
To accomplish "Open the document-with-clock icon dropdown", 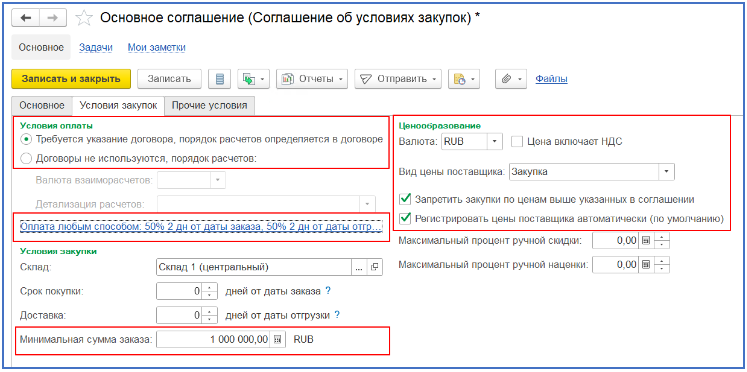I will click(464, 79).
